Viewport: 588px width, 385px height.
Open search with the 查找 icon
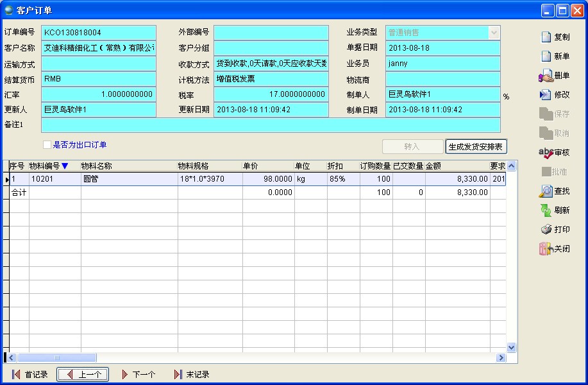point(546,191)
